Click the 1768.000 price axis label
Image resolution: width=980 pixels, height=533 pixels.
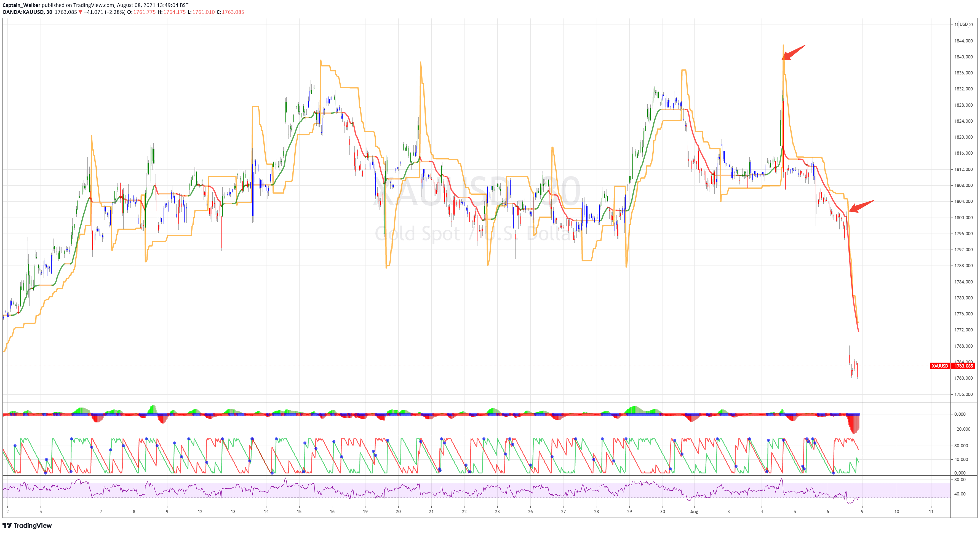[963, 346]
